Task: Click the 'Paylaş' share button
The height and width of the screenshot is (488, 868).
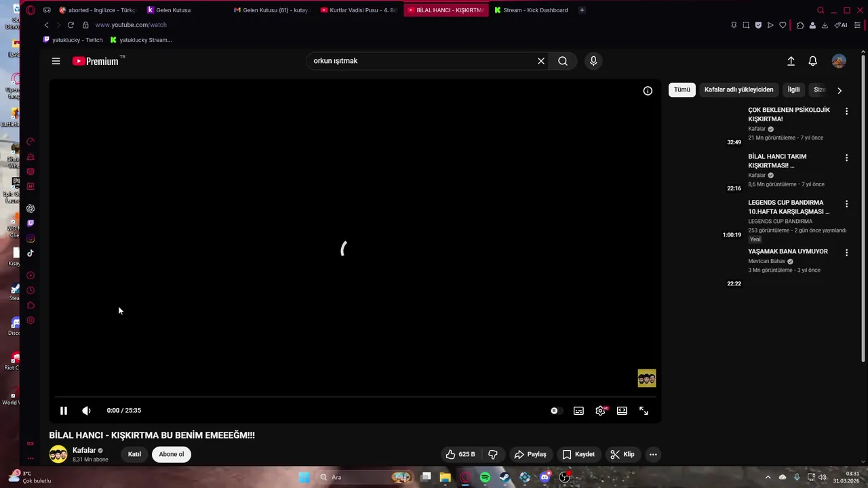Action: (530, 454)
